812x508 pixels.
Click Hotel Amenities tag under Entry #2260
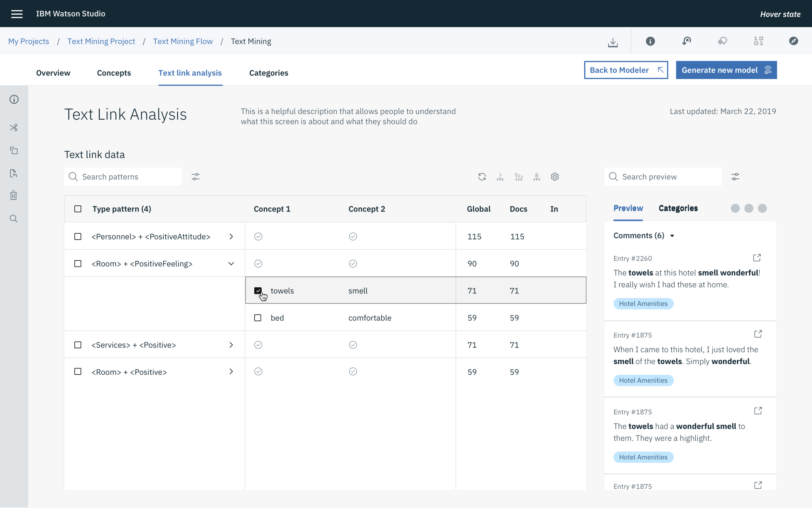643,304
